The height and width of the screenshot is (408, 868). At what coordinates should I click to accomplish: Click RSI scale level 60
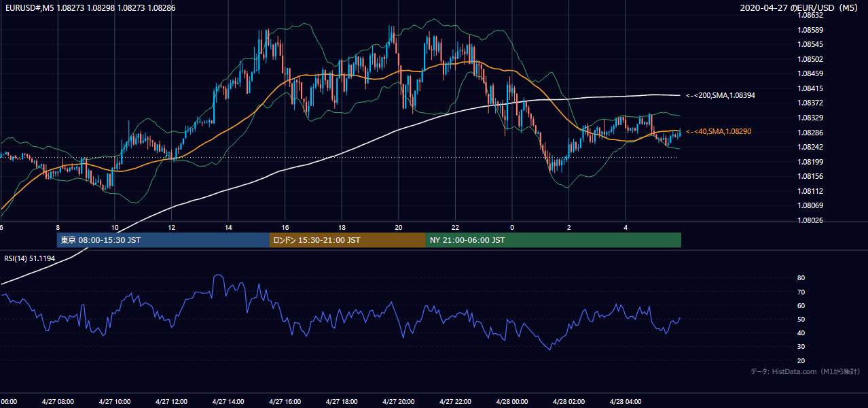[x=801, y=305]
